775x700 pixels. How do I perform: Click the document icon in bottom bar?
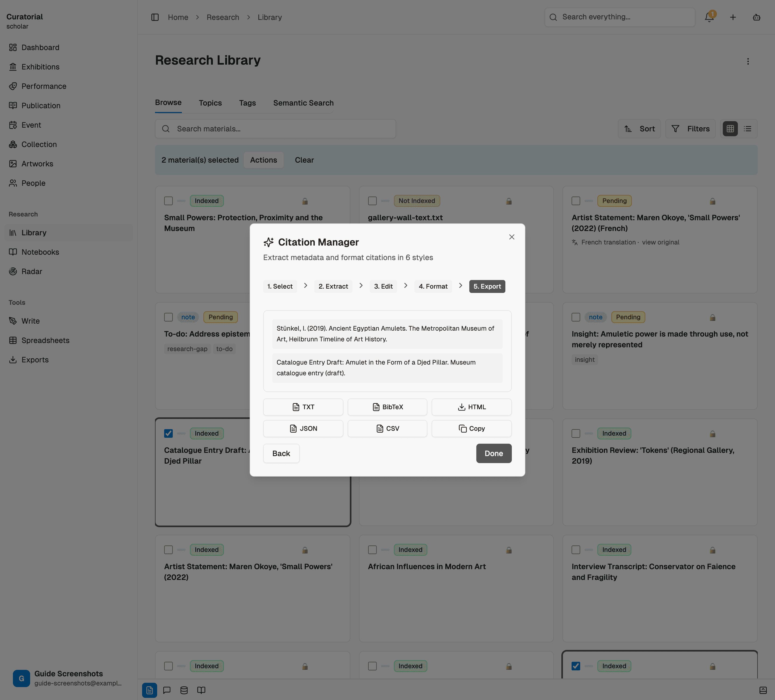(x=150, y=690)
